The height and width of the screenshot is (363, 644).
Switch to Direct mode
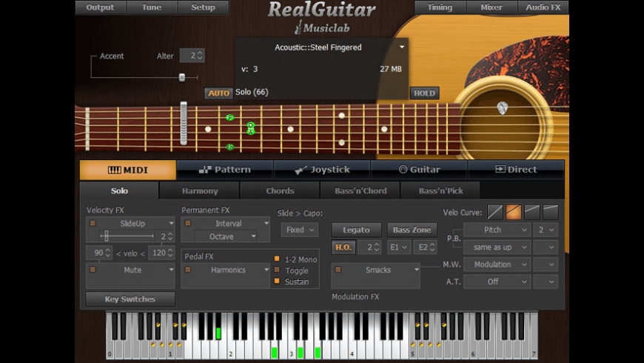coord(516,170)
